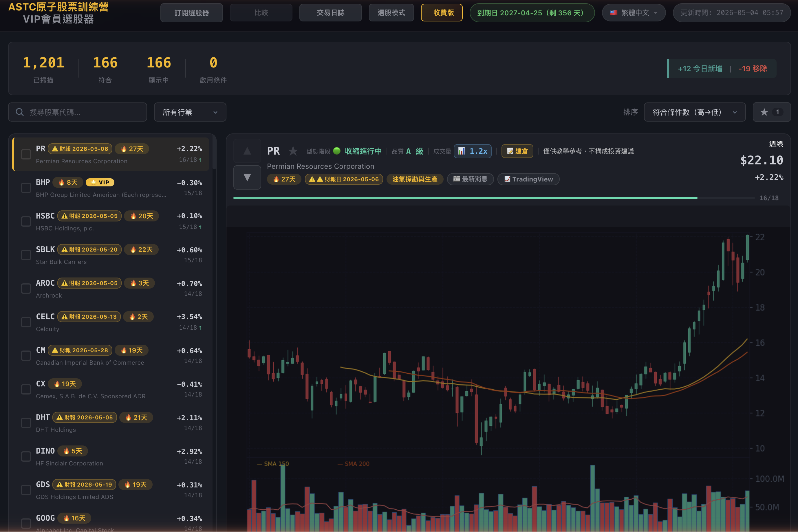Click the 週線 weekly chart label
The height and width of the screenshot is (532, 798).
click(776, 144)
